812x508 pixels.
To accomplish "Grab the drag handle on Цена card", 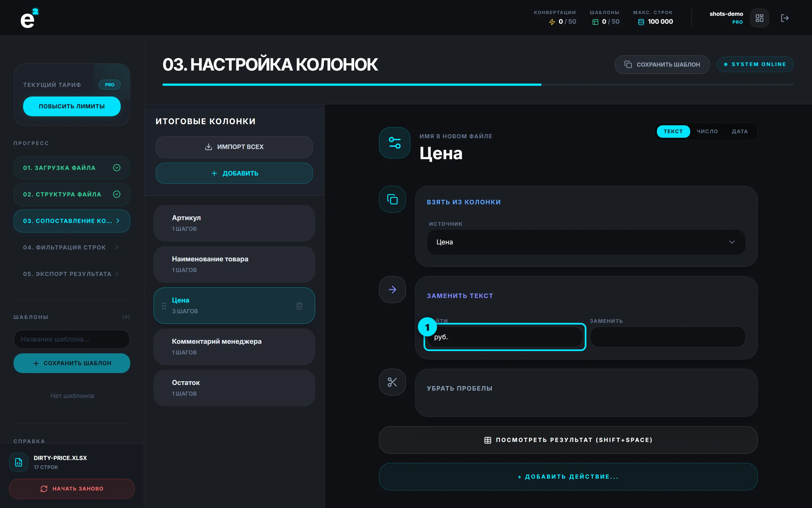I will click(x=164, y=306).
